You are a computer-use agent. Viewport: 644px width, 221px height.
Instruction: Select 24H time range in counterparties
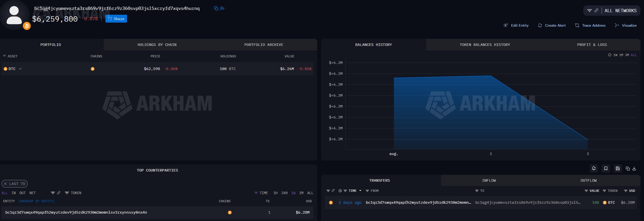click(x=285, y=193)
